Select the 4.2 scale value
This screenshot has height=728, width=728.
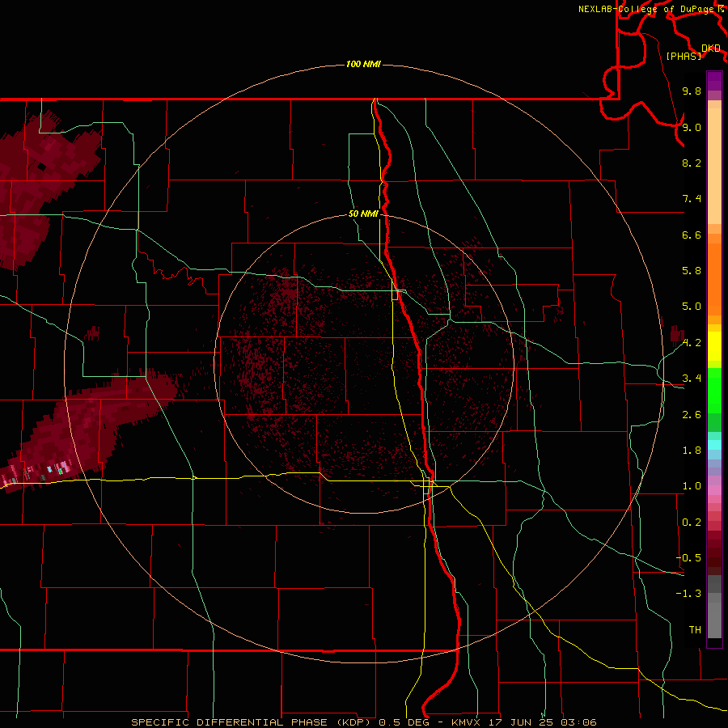coord(692,343)
